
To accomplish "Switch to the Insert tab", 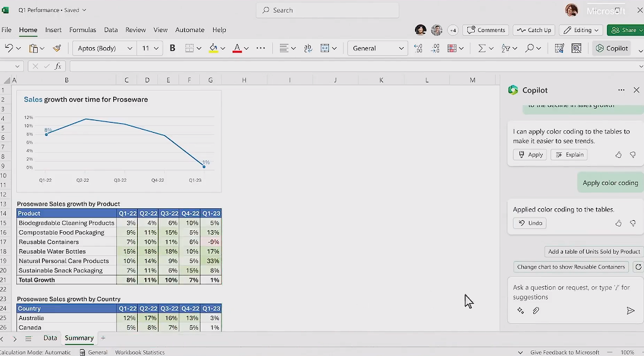I will click(x=53, y=30).
